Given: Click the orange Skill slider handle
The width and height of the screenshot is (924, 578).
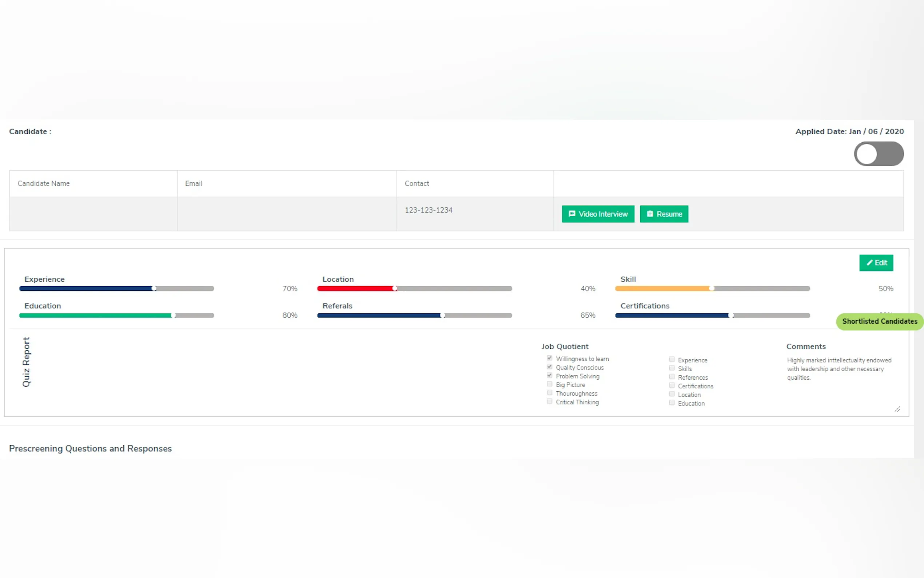Looking at the screenshot, I should click(712, 289).
